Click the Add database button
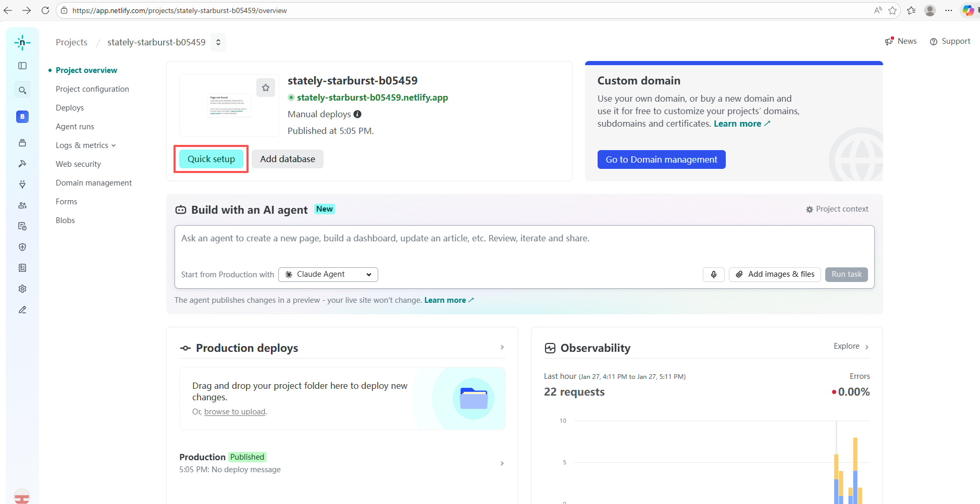980x504 pixels. pos(288,159)
